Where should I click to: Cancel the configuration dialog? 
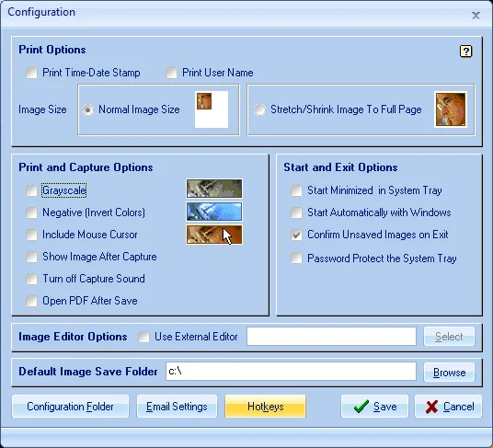[x=448, y=407]
